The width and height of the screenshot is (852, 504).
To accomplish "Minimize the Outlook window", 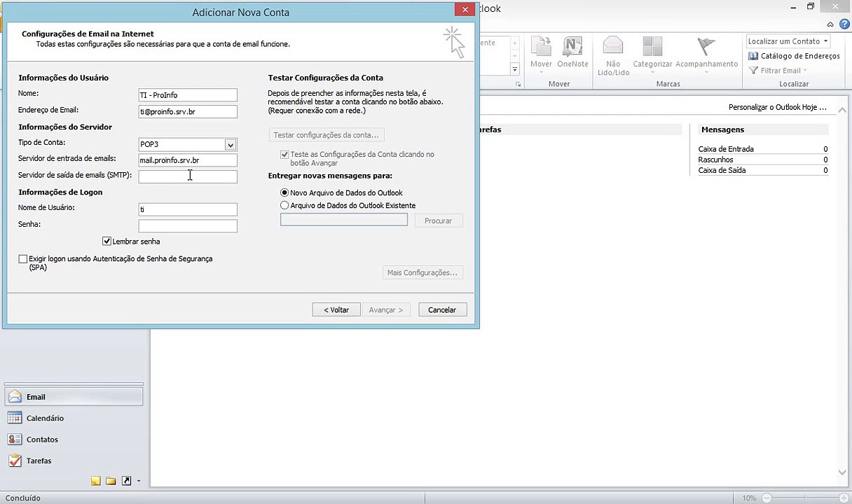I will point(793,8).
